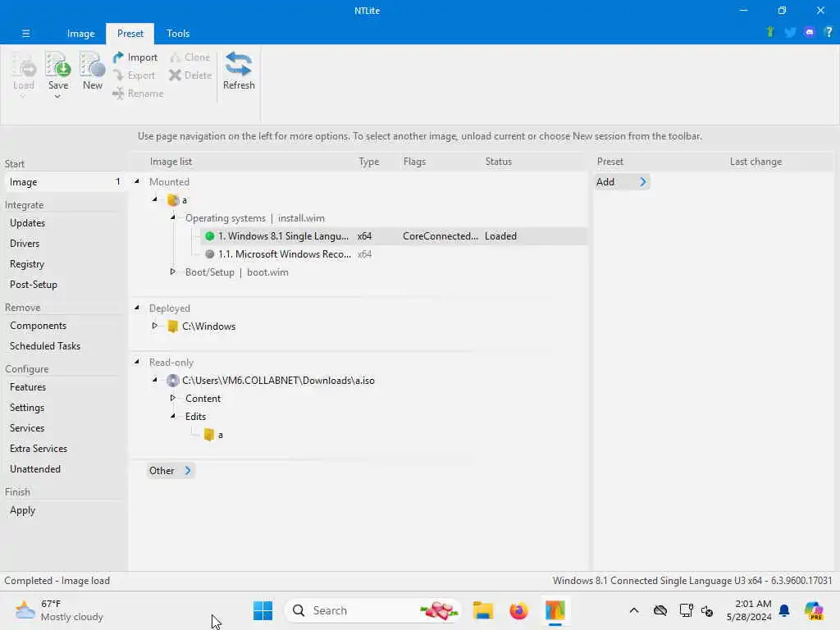Click the New preset icon

(92, 64)
